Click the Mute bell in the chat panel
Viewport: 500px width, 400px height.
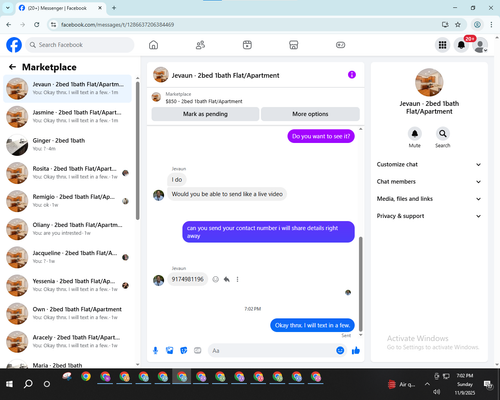415,134
